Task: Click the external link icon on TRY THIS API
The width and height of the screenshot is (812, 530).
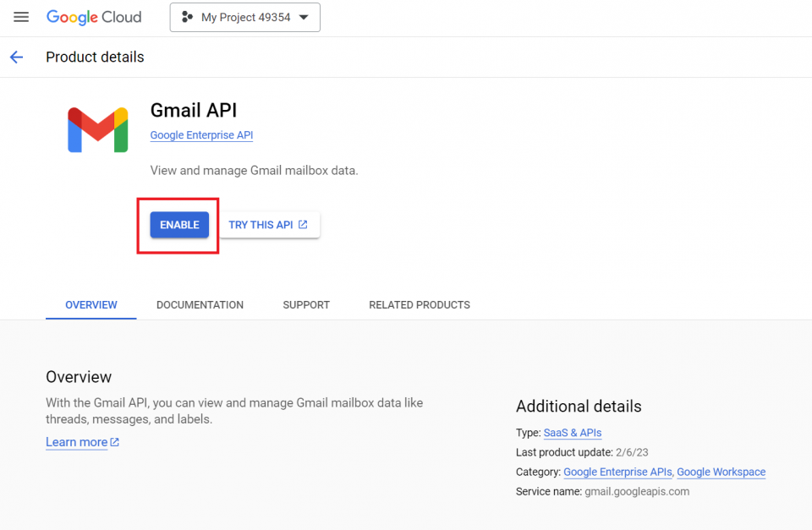Action: coord(304,224)
